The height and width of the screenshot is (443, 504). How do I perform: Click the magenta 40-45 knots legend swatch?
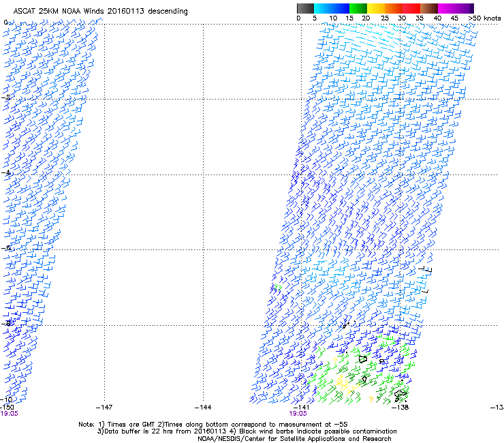447,8
